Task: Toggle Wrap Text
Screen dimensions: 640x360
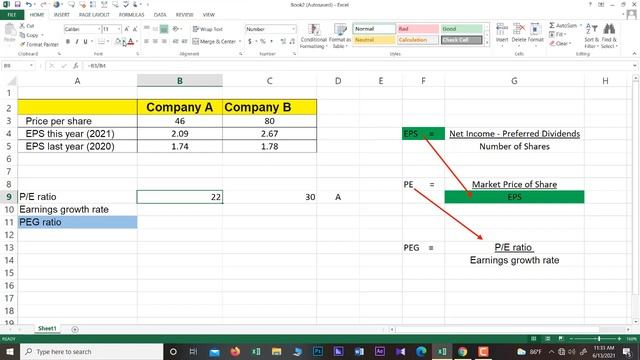Action: tap(208, 29)
